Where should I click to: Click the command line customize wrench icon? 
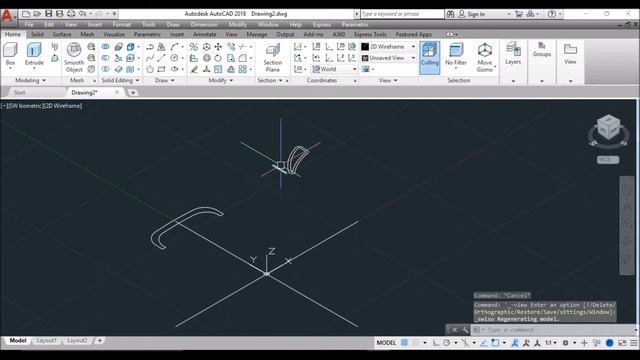464,330
